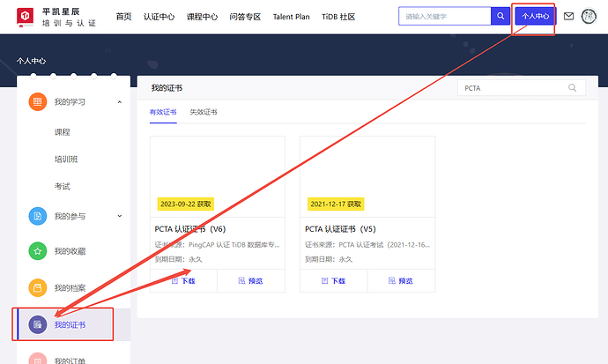Click the keyword search input field

pyautogui.click(x=444, y=16)
